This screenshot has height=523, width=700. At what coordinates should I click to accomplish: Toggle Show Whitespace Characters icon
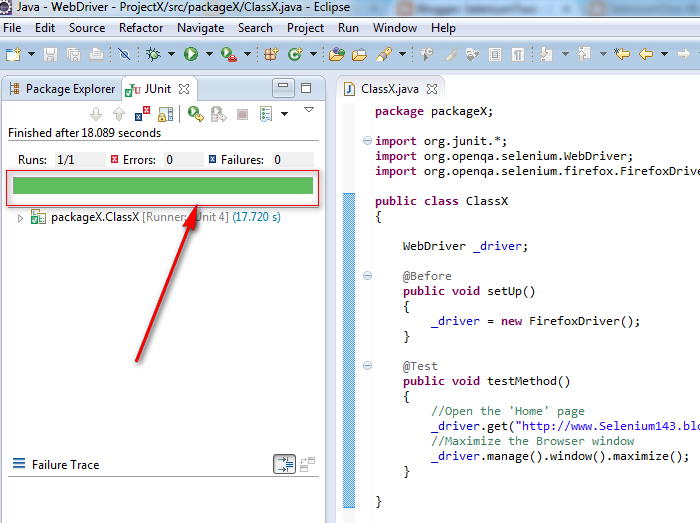[517, 54]
